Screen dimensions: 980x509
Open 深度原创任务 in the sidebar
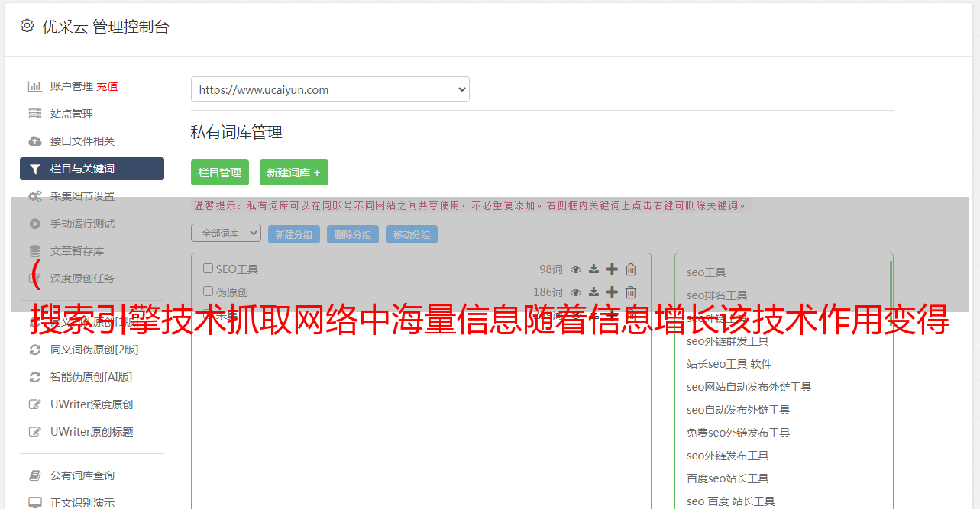coord(82,279)
